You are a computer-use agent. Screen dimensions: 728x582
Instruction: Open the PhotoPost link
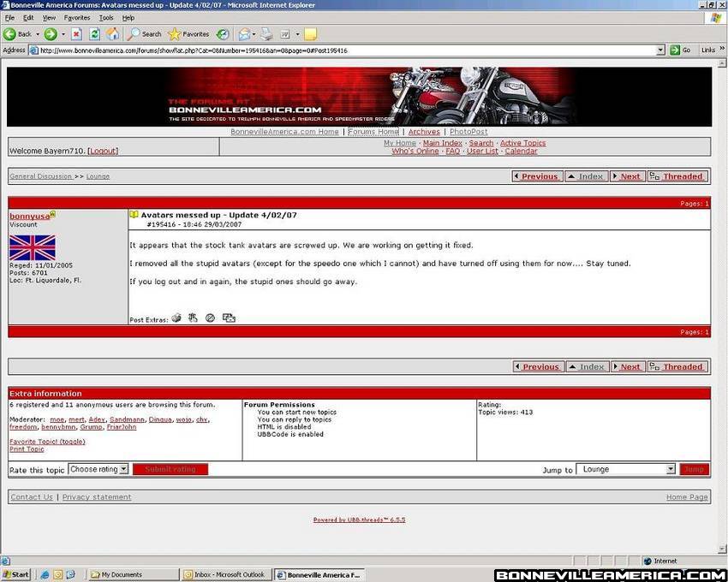468,132
